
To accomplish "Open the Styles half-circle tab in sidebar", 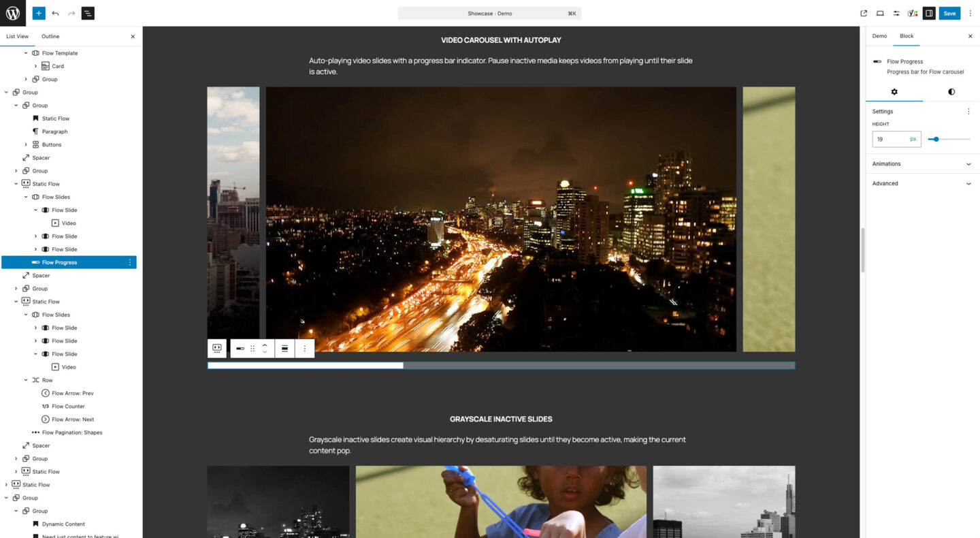I will (951, 92).
